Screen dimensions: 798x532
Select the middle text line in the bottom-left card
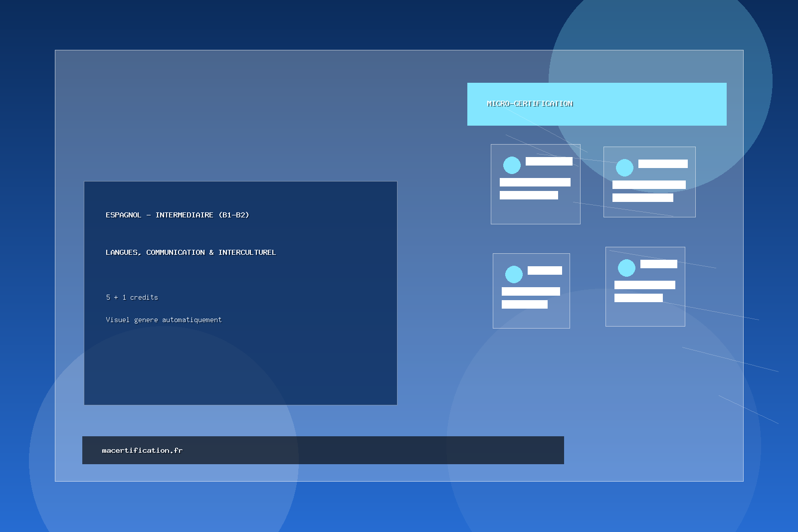(x=531, y=291)
